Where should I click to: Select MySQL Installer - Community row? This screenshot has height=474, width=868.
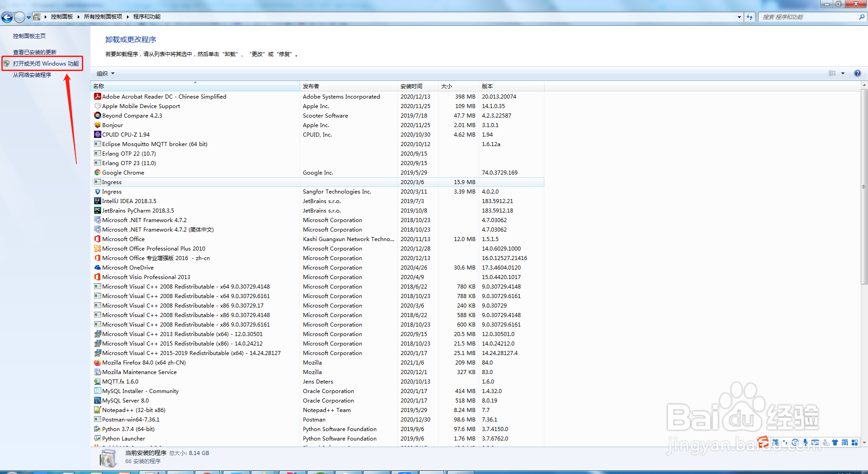(318, 391)
